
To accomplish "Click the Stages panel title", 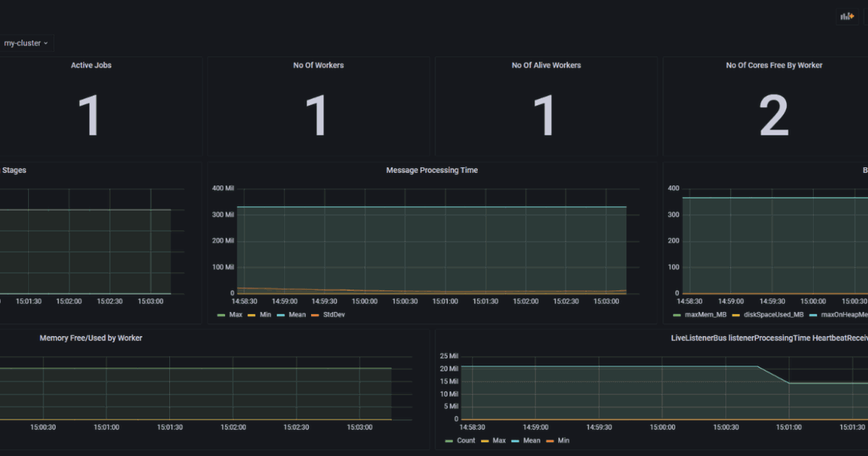I will point(14,170).
